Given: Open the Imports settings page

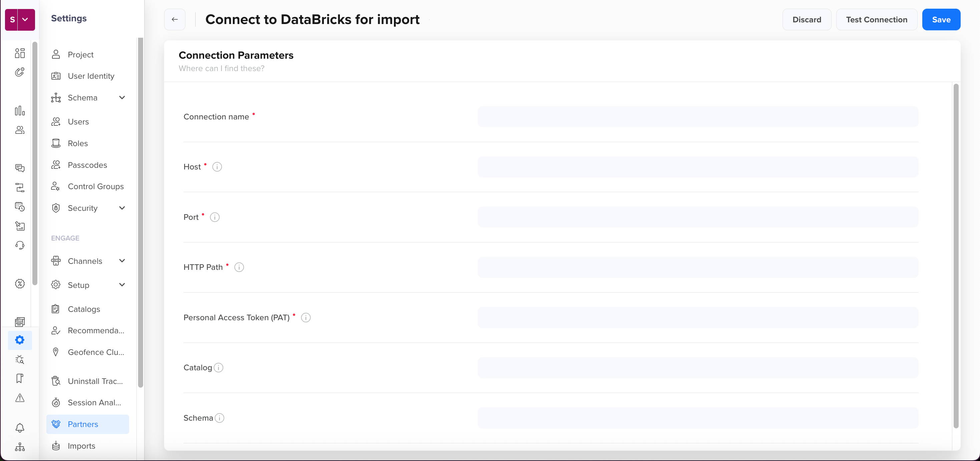Looking at the screenshot, I should coord(81,446).
